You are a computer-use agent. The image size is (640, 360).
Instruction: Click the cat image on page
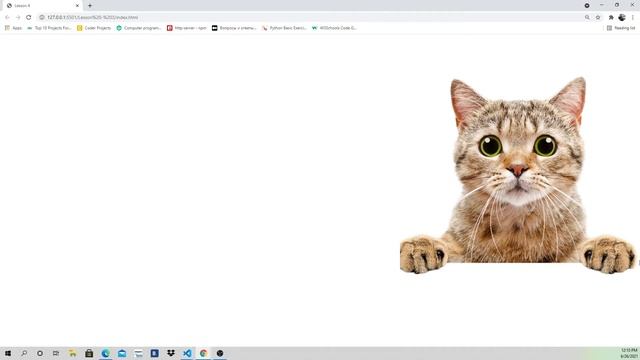(x=518, y=175)
